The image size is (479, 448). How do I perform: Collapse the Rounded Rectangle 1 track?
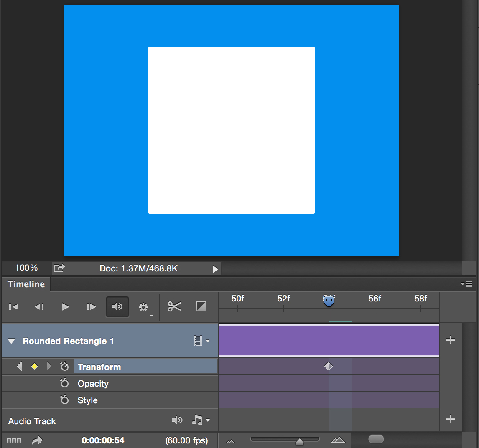(12, 341)
